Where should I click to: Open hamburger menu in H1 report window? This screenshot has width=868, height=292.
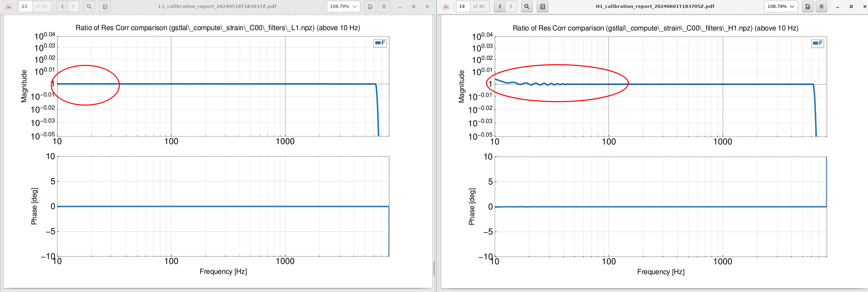tap(822, 7)
